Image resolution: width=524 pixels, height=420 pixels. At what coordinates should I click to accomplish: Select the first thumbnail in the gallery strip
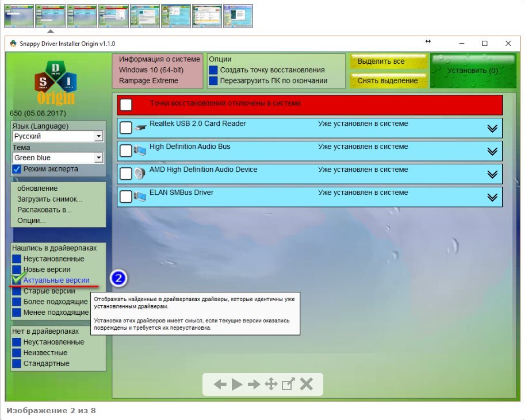coord(19,16)
